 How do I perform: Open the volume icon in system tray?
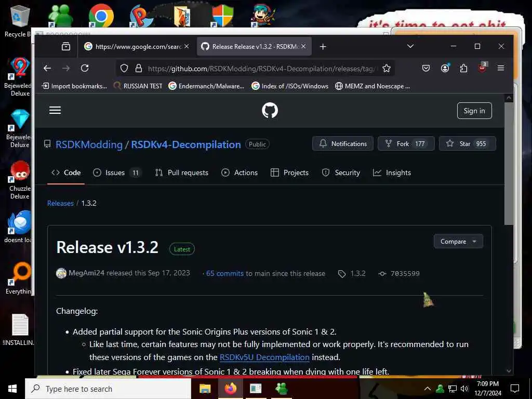464,389
